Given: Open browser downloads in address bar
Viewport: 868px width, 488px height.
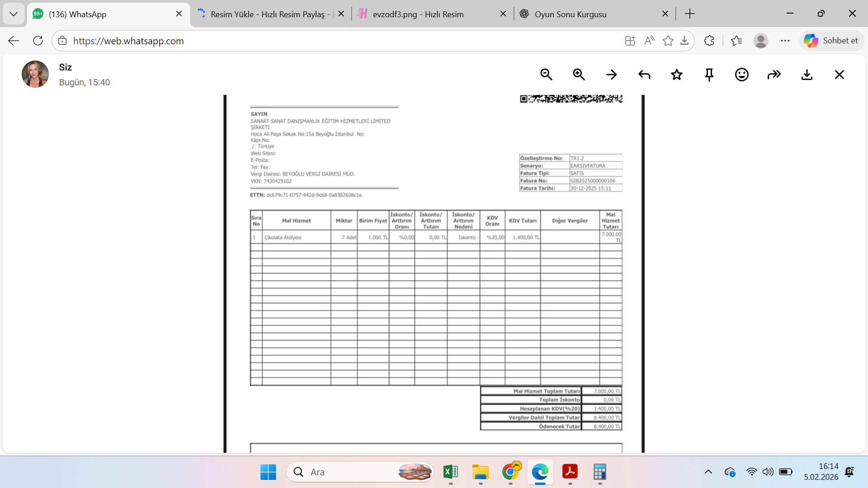Looking at the screenshot, I should click(684, 41).
